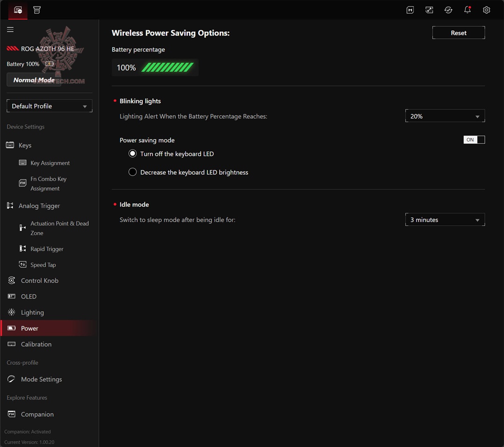
Task: Open the update check icon
Action: tap(448, 10)
